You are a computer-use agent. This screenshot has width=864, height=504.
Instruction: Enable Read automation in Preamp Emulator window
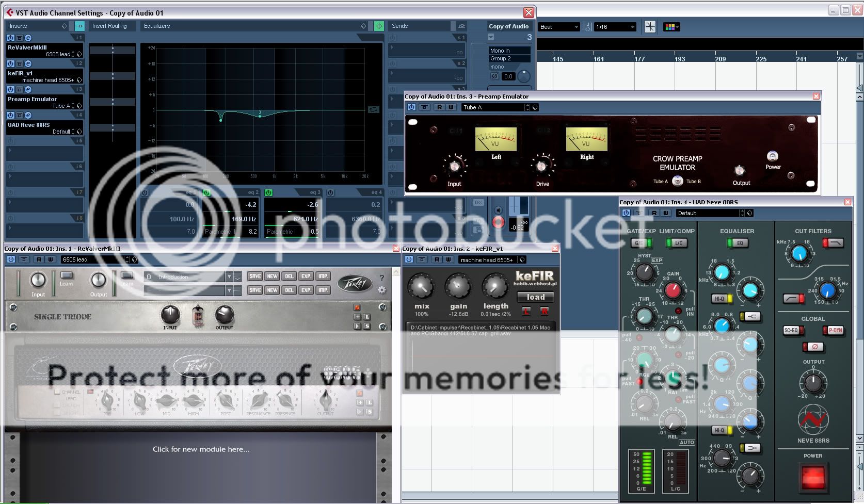[439, 107]
